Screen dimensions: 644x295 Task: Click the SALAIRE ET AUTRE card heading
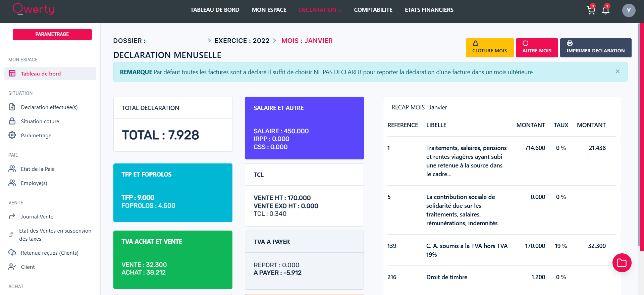point(278,108)
